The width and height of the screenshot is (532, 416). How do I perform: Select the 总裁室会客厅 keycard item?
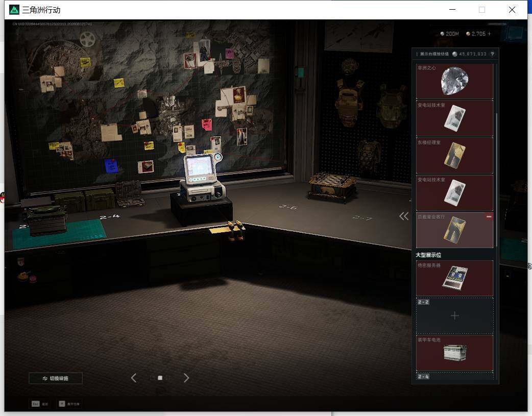click(454, 230)
